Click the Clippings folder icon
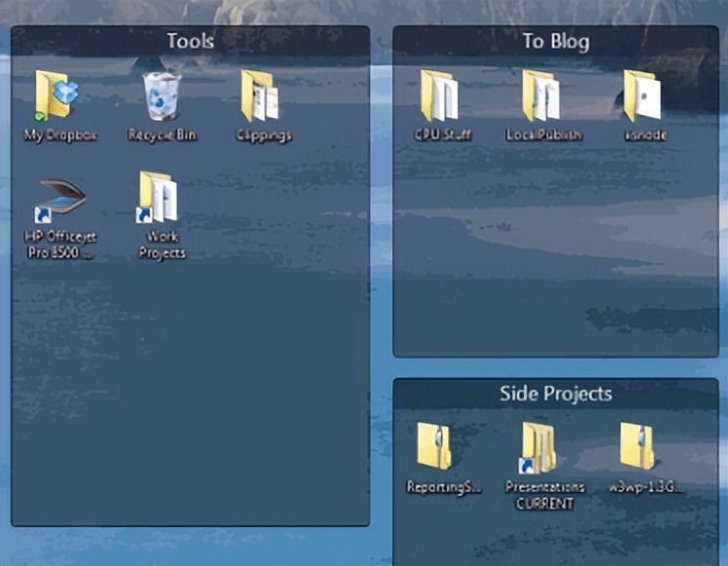Viewport: 728px width, 566px height. tap(262, 96)
